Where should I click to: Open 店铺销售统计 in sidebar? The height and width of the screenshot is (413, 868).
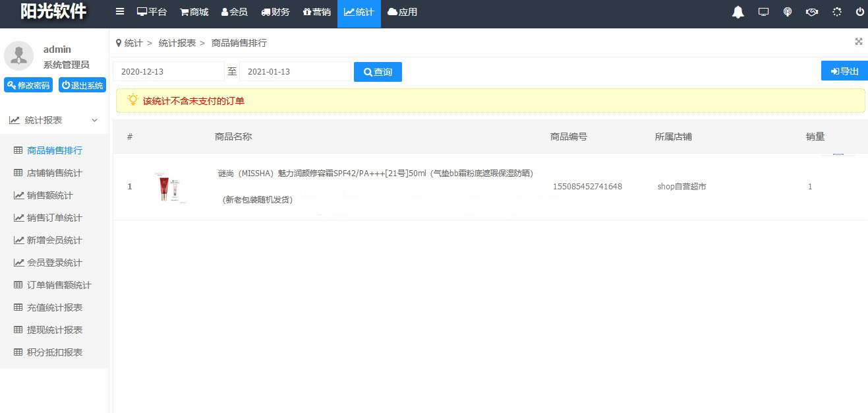(54, 173)
